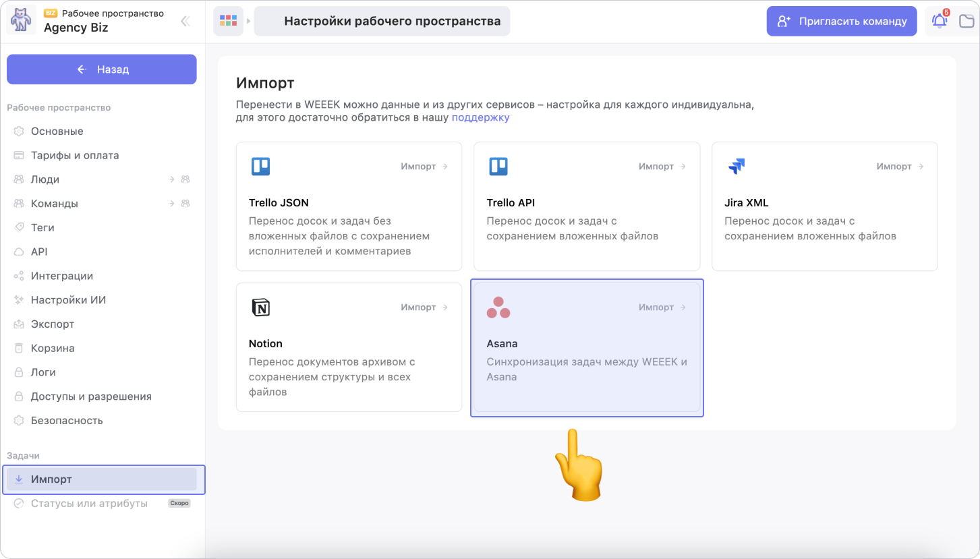The image size is (980, 559).
Task: Click the Пригласить команду button
Action: (x=841, y=21)
